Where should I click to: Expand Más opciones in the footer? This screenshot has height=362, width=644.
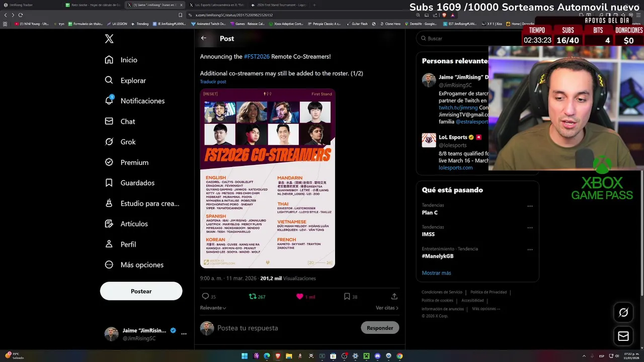486,309
